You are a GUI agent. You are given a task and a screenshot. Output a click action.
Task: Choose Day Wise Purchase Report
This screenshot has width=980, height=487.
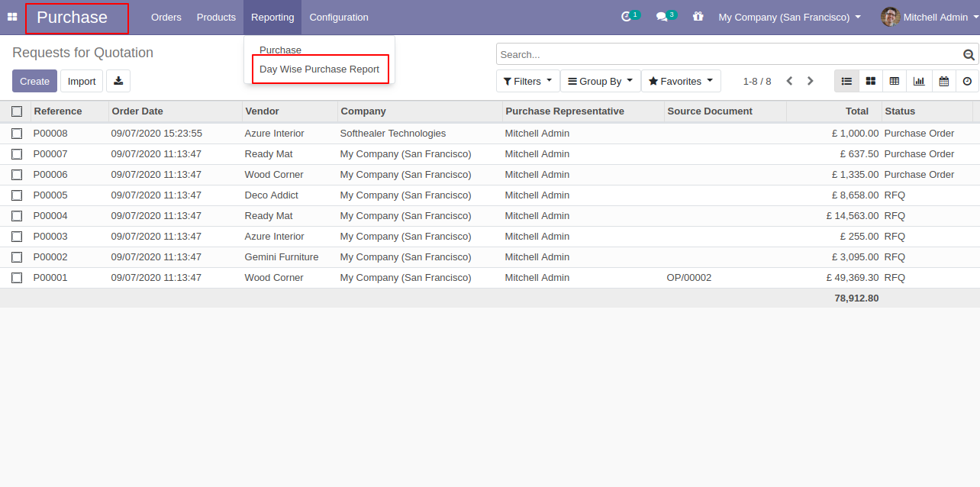pos(320,69)
